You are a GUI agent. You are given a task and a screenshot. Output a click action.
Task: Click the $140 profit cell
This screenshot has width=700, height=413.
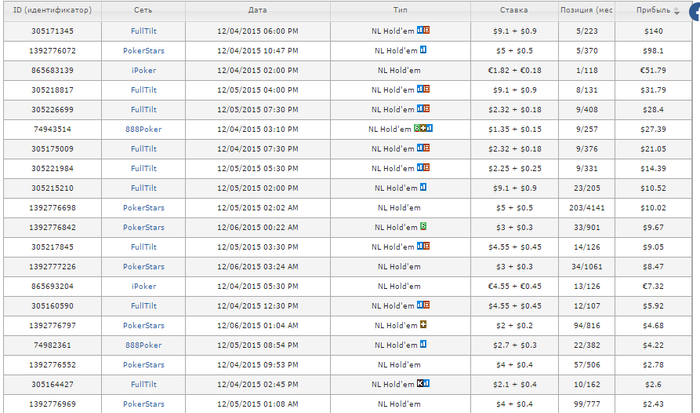point(655,30)
